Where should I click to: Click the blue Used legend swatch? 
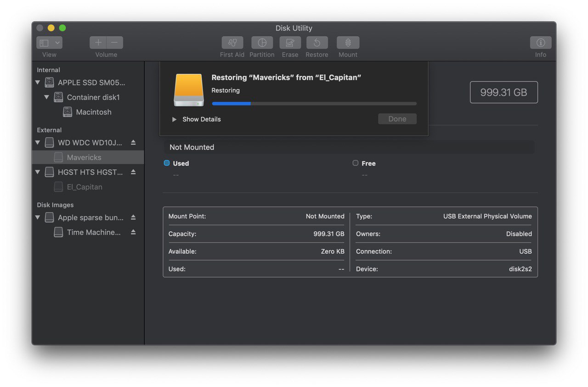point(167,163)
